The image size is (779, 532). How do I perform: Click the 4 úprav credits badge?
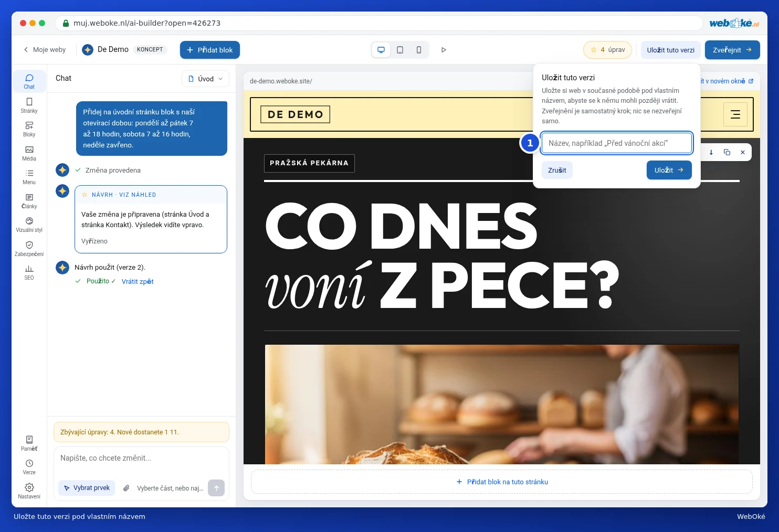pyautogui.click(x=607, y=50)
